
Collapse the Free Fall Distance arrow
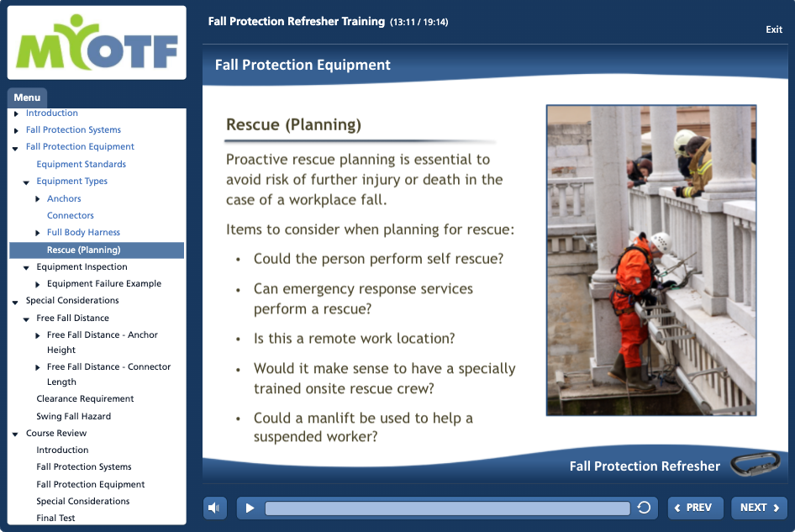click(26, 319)
